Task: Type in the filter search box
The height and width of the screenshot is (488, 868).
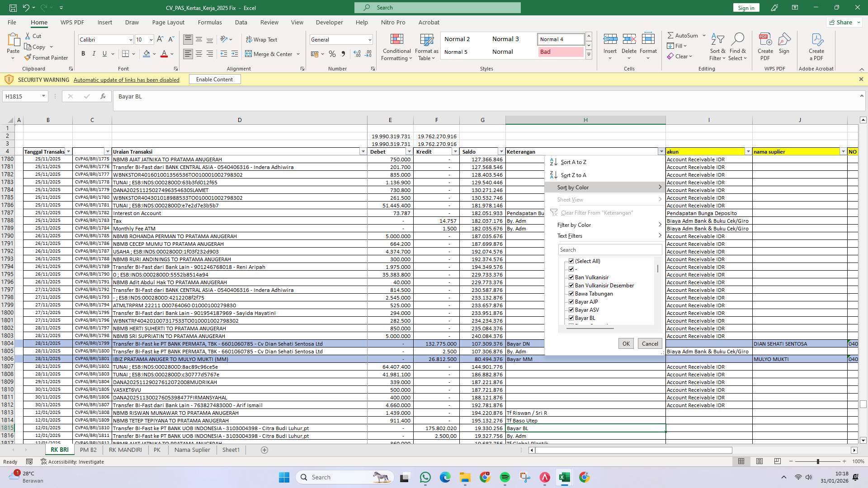Action: point(609,249)
